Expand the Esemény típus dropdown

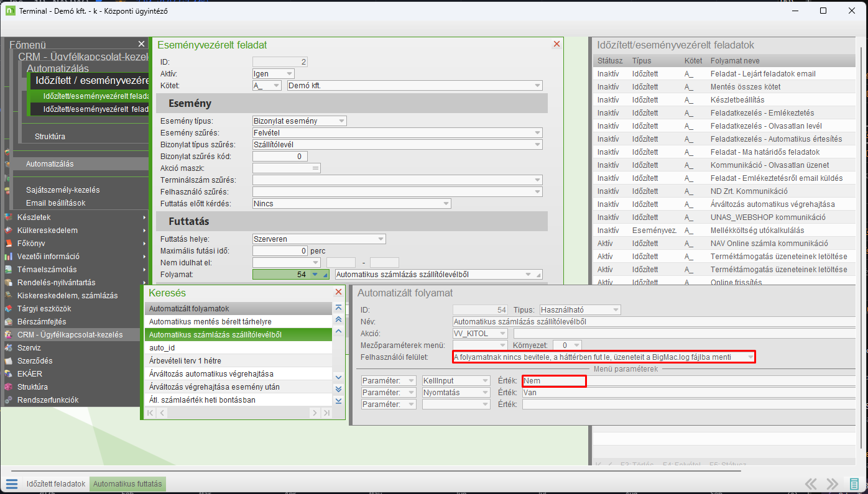pos(341,121)
